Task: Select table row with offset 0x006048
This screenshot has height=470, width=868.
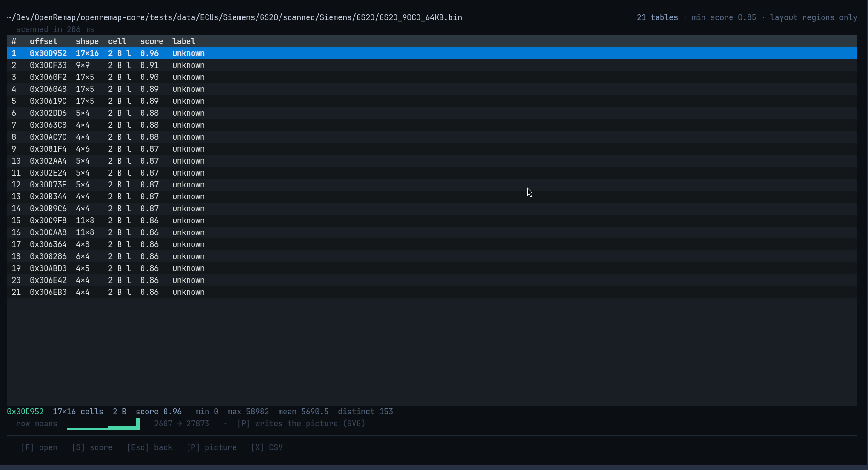Action: tap(432, 89)
